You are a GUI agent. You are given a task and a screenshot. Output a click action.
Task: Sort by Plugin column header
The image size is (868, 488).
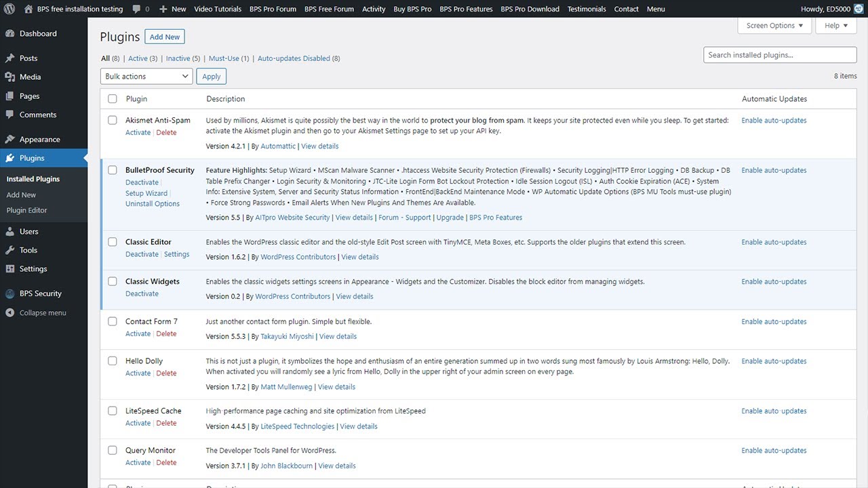136,99
